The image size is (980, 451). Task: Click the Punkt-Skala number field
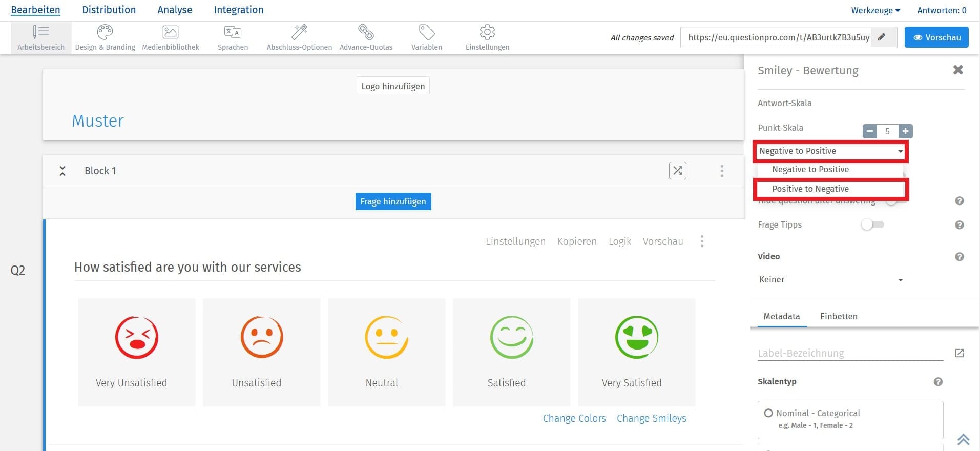click(x=887, y=131)
